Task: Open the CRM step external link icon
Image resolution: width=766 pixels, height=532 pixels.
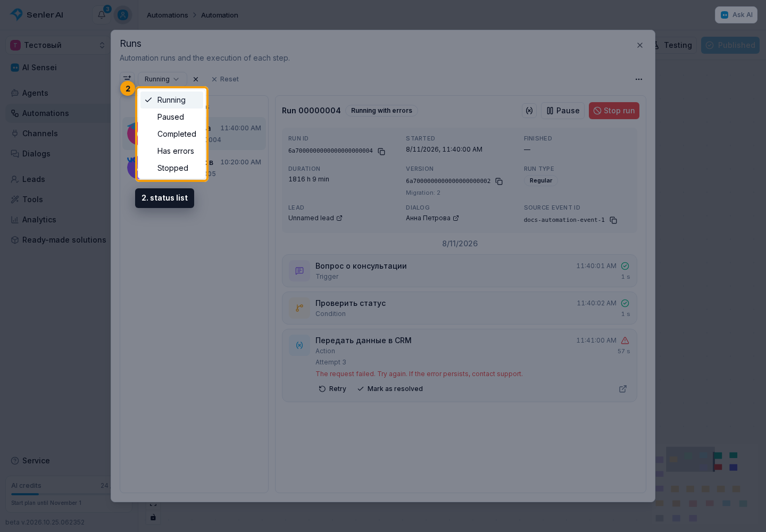Action: pyautogui.click(x=623, y=389)
